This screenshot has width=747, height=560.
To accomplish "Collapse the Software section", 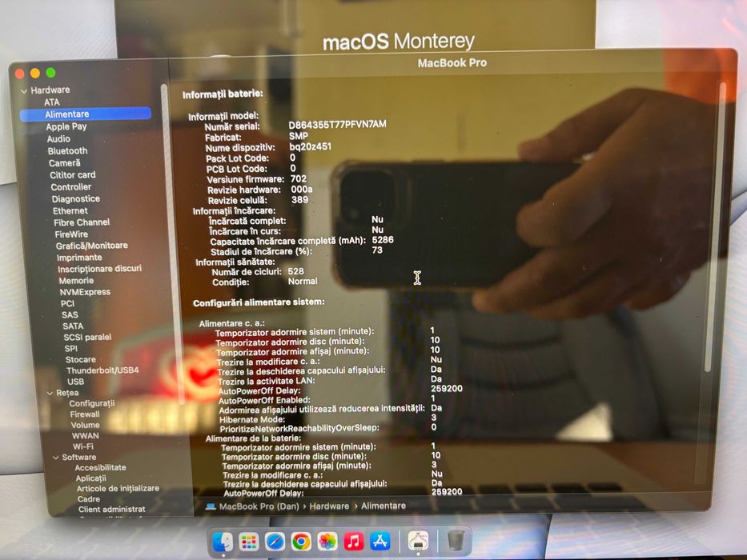I will pyautogui.click(x=56, y=458).
